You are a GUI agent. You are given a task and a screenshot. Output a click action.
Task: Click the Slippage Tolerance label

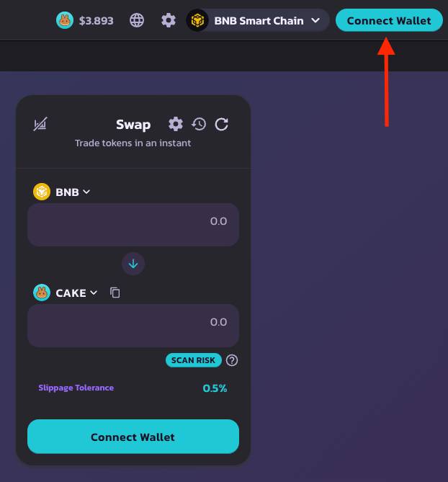[76, 388]
